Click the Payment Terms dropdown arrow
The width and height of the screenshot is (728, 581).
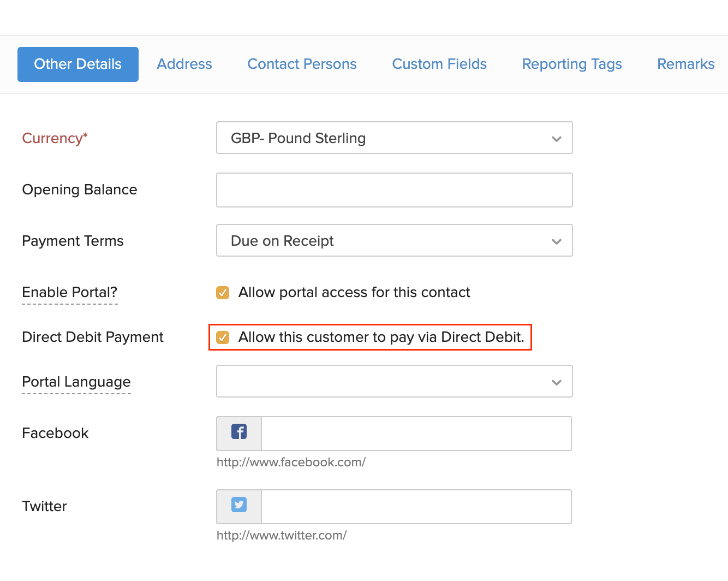click(x=556, y=240)
